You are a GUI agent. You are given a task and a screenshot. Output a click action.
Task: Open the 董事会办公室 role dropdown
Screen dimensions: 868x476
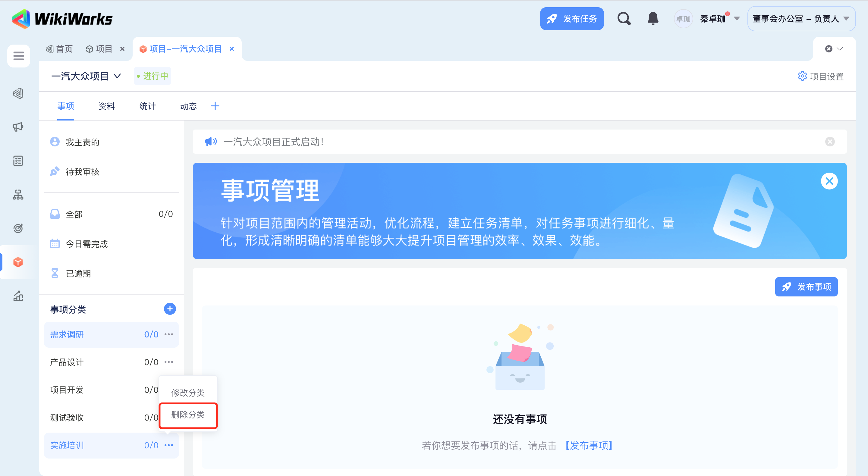coord(801,19)
